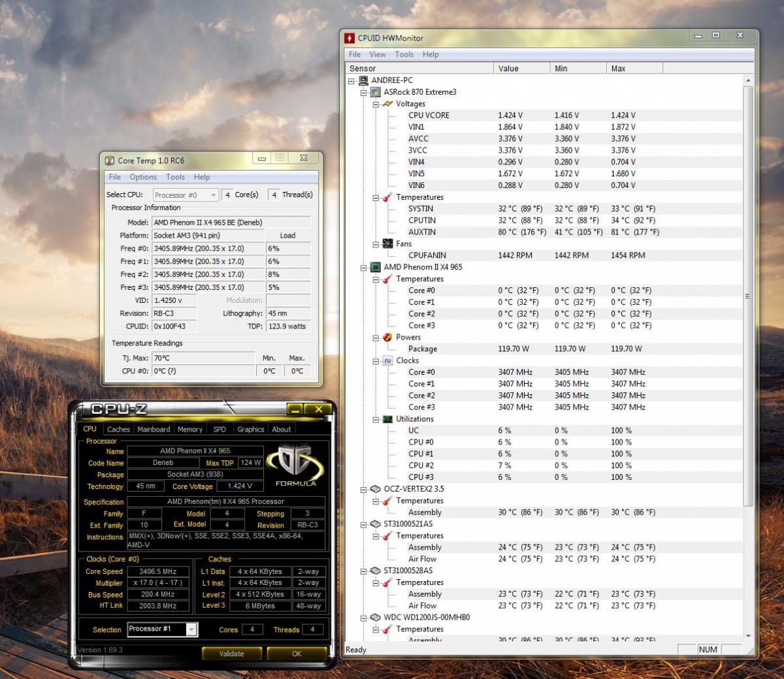Click the HWMonitor scrollbar down arrow
This screenshot has width=784, height=679.
[749, 637]
